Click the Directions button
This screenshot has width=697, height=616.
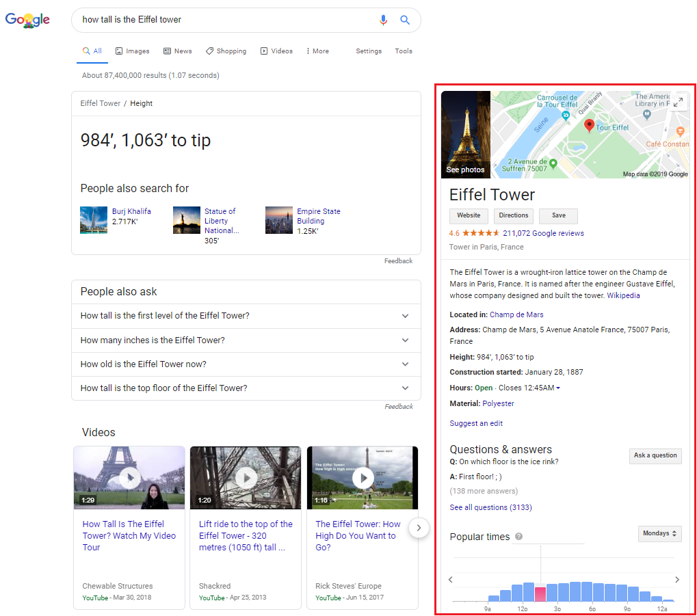(513, 215)
